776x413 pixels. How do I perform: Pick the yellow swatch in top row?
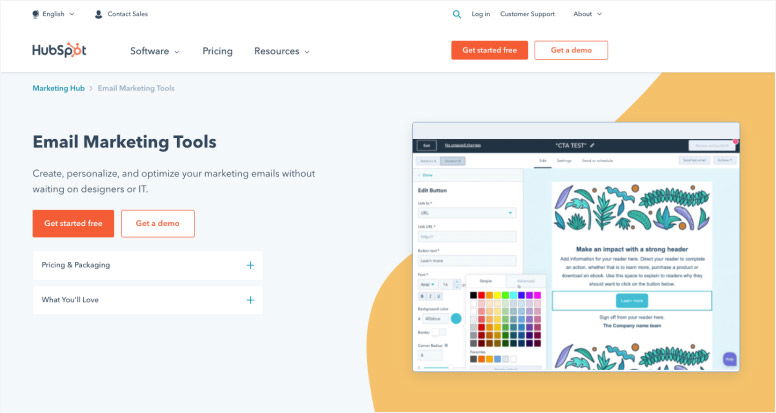(497, 295)
